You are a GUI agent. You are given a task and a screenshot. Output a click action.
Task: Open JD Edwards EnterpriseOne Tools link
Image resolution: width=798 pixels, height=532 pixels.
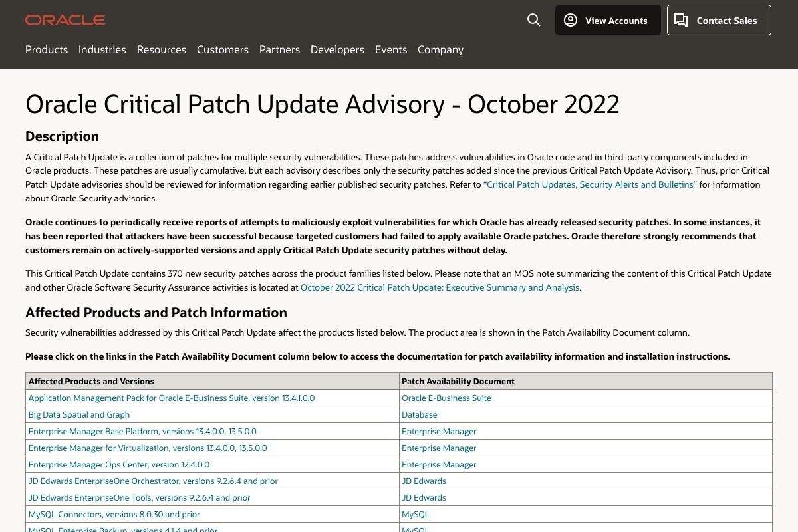tap(140, 497)
